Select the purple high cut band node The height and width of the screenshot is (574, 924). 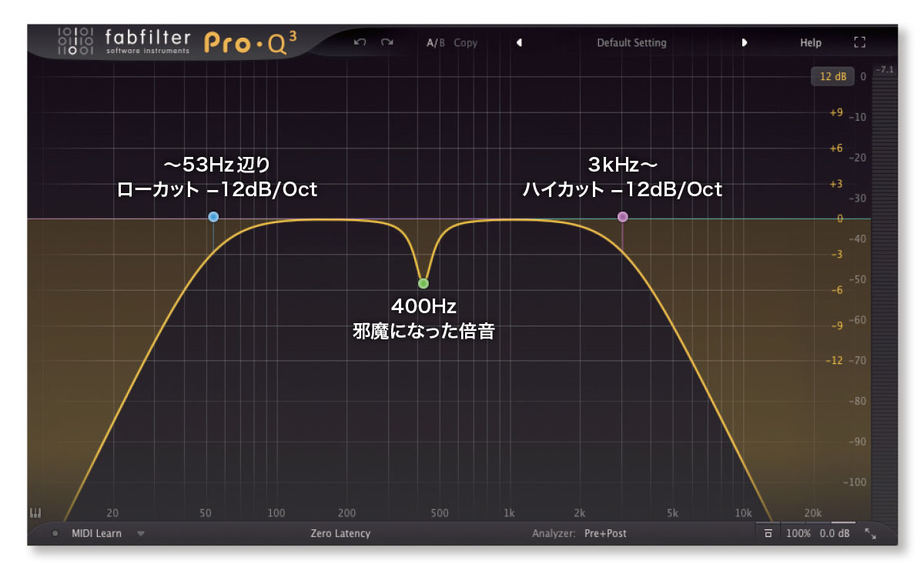coord(623,217)
